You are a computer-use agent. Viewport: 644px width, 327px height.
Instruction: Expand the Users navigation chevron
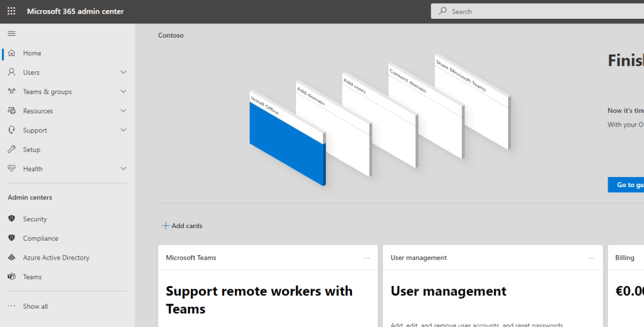123,72
